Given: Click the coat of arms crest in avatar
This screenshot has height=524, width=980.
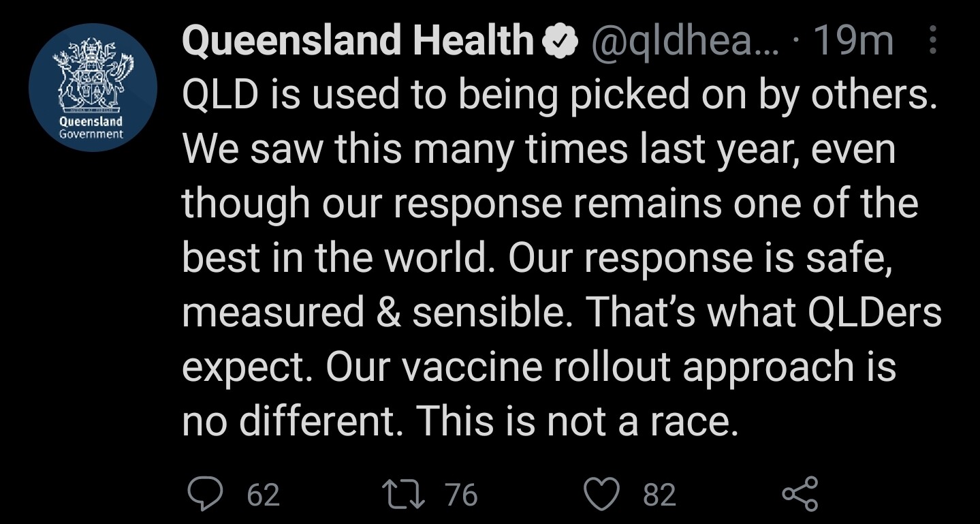Looking at the screenshot, I should pyautogui.click(x=92, y=75).
